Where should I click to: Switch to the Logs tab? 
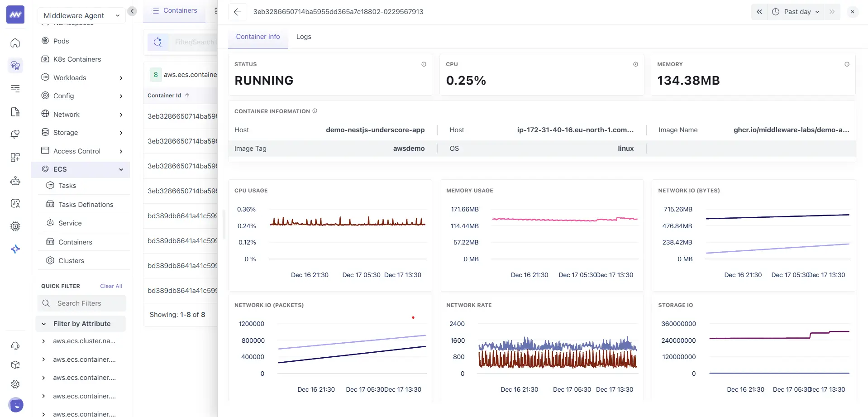[x=304, y=37]
